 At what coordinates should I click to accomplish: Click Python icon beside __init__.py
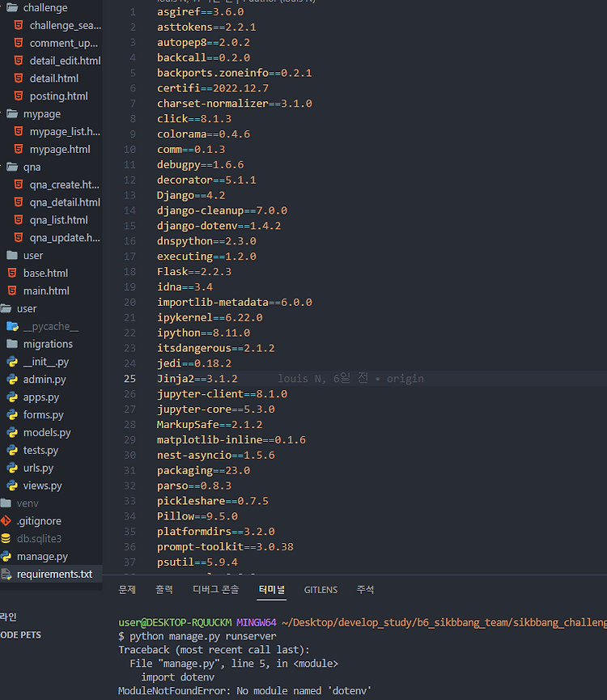pyautogui.click(x=12, y=362)
